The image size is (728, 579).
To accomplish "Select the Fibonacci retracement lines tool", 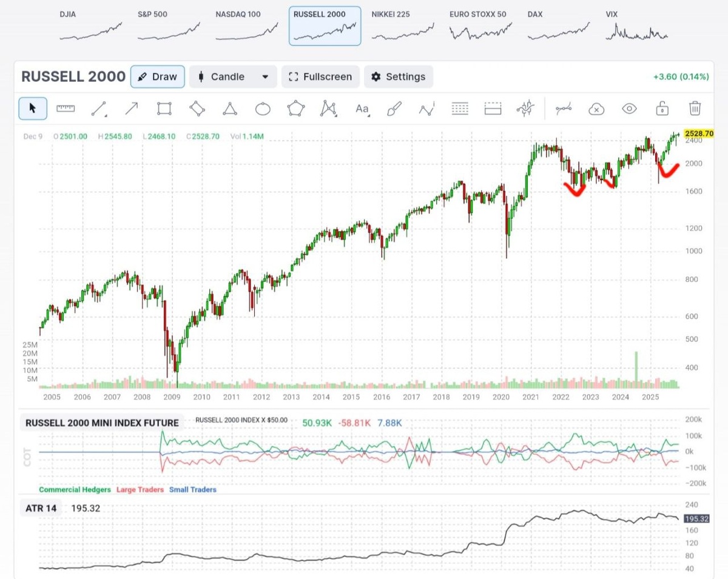I will (460, 109).
